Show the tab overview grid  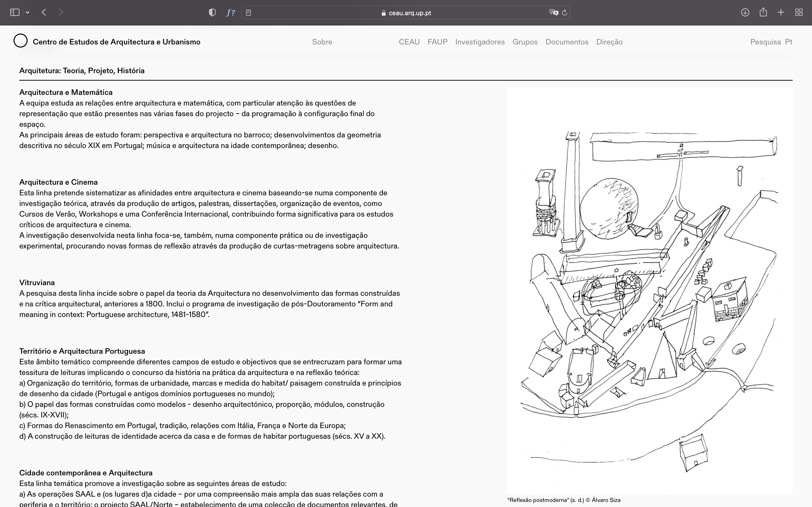point(799,12)
